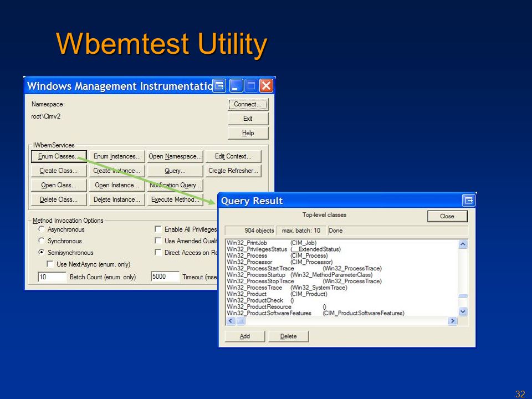The height and width of the screenshot is (399, 532).
Task: Select Win32_ProcessStopTrace row
Action: [x=342, y=282]
